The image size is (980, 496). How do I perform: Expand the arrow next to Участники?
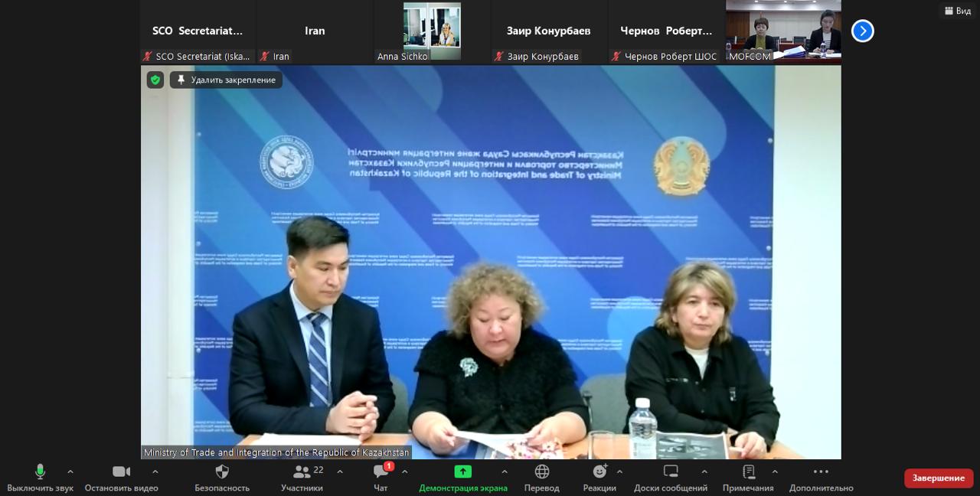point(340,472)
